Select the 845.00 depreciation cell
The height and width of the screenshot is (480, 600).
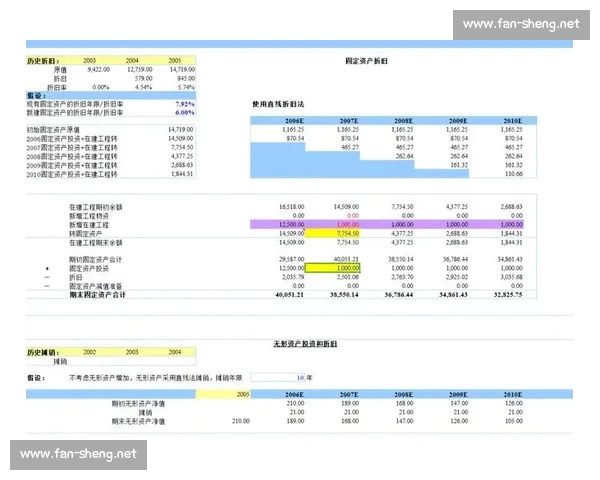click(x=186, y=78)
